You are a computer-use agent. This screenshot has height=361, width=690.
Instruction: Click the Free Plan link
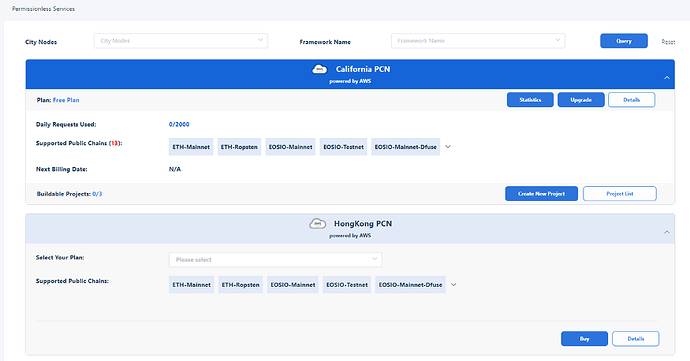66,100
